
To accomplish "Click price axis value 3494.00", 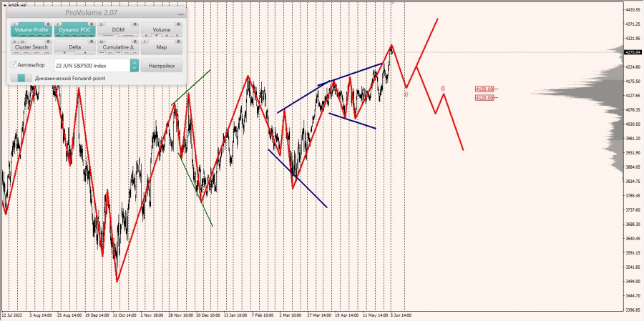I will tap(633, 281).
